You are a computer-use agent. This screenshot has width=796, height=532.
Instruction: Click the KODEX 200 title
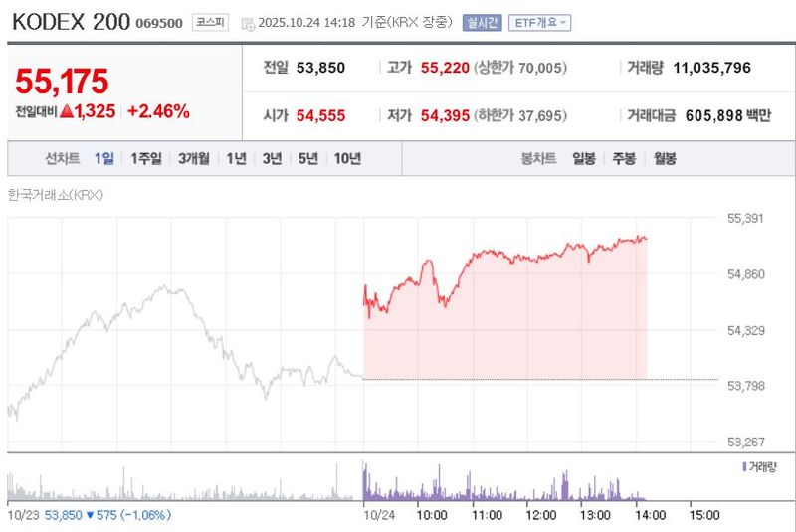click(71, 22)
